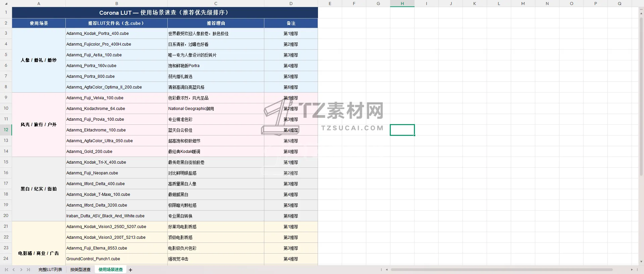Click the horizontal scrollbar thumb

(x=501, y=270)
